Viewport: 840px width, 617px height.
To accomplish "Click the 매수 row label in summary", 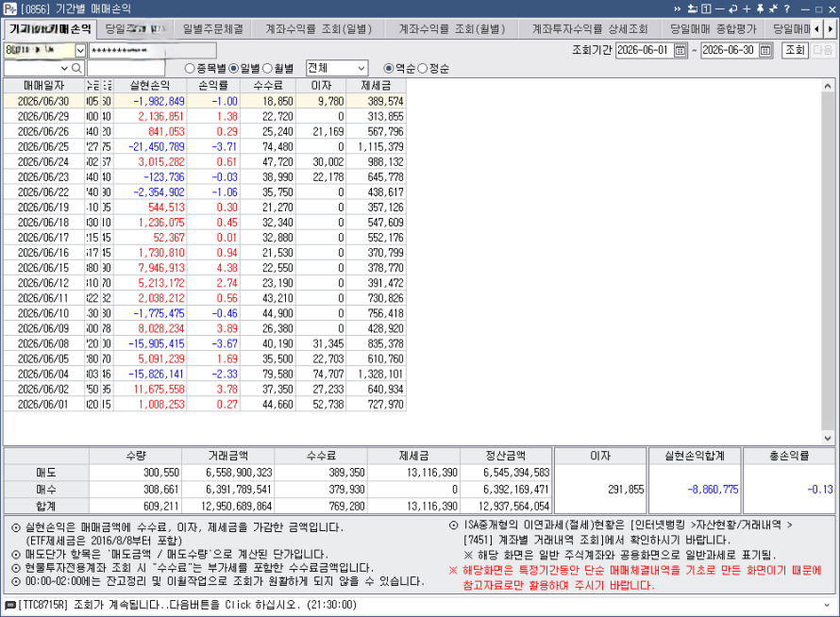I will 46,490.
